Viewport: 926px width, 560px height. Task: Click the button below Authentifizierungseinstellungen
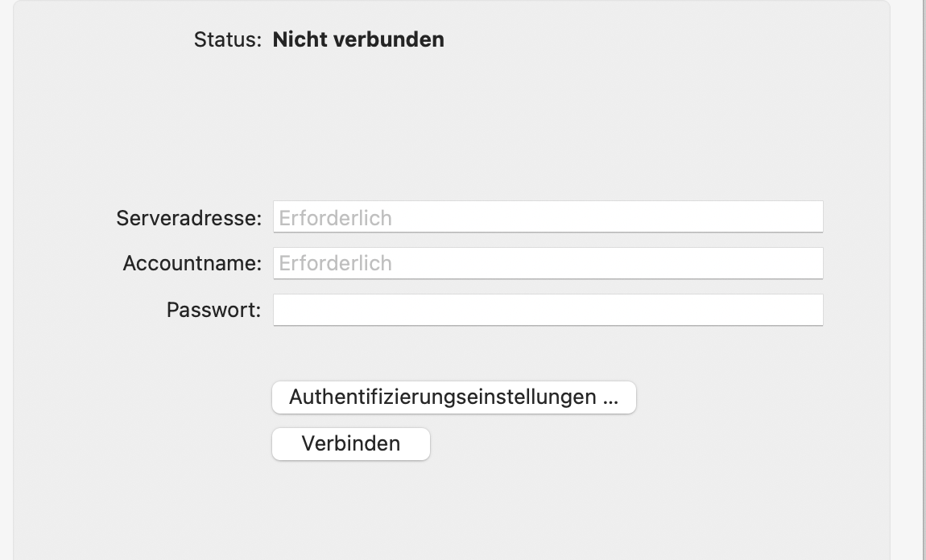point(350,443)
